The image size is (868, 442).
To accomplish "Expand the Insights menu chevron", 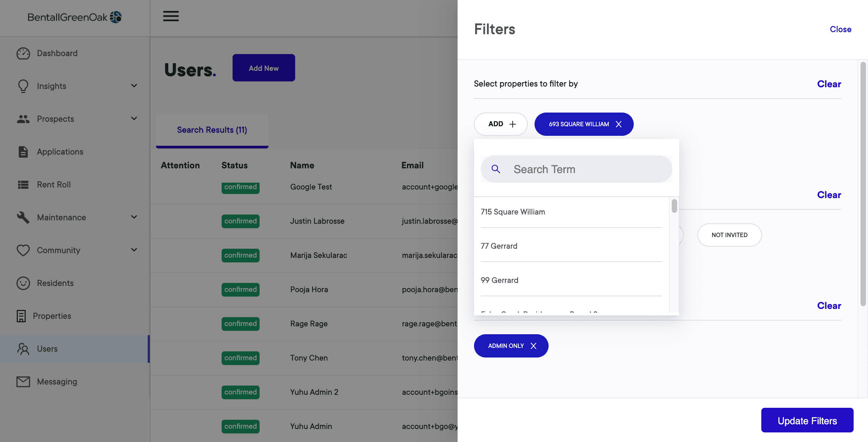I will (x=134, y=86).
